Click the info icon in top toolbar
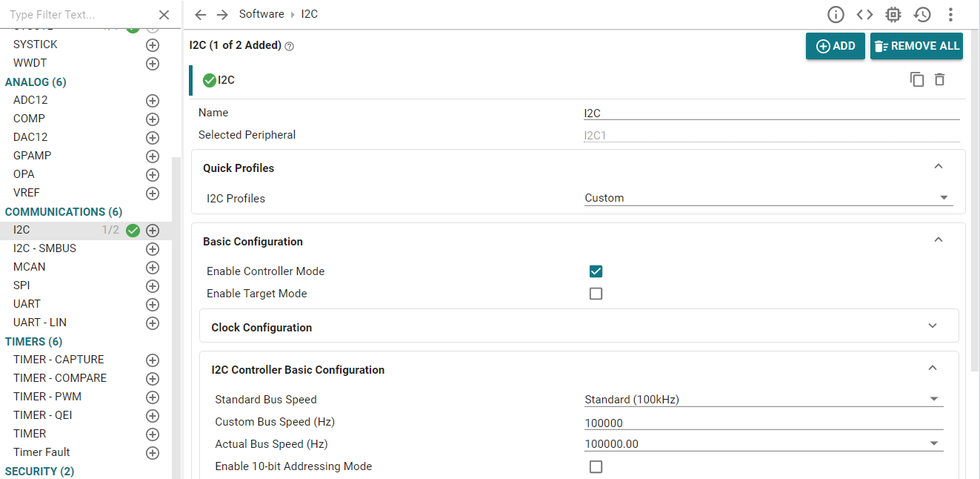 coord(836,15)
